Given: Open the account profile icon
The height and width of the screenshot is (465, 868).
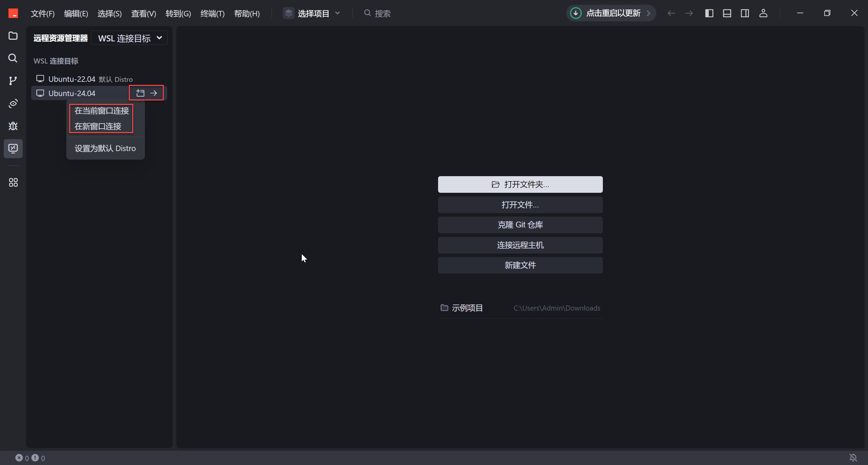Looking at the screenshot, I should tap(763, 13).
